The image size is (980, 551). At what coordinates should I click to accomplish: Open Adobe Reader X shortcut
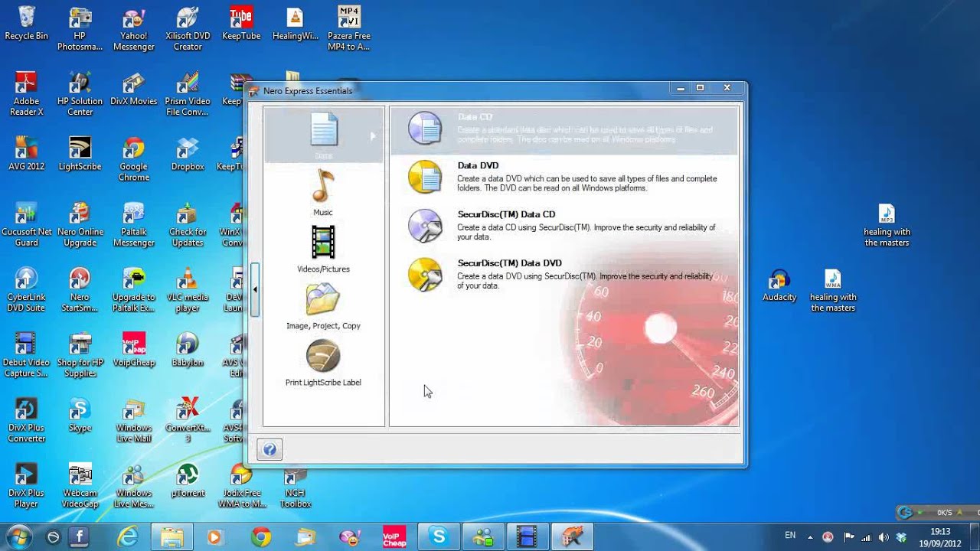coord(26,93)
